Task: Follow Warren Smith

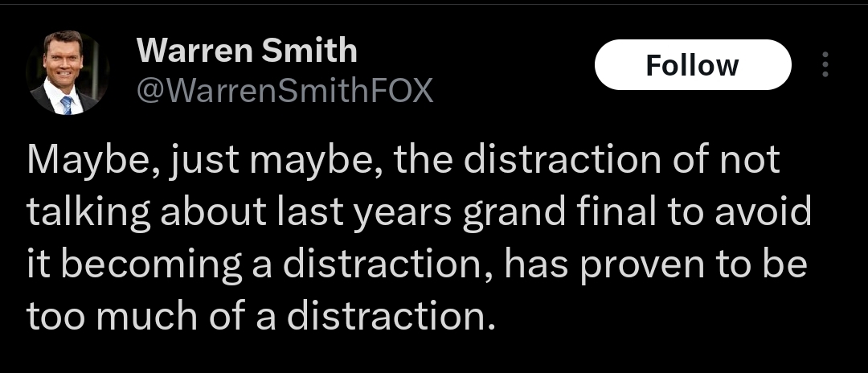Action: (693, 65)
